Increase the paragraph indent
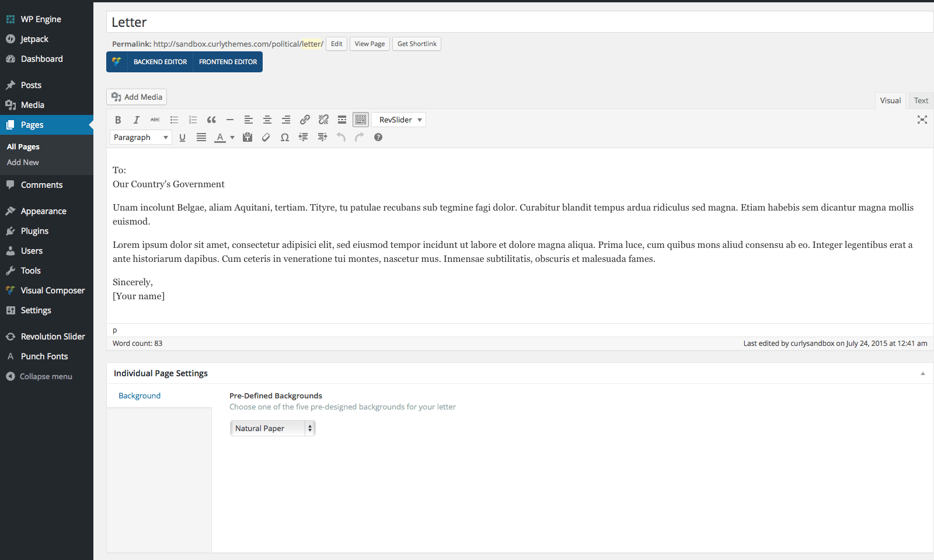This screenshot has width=934, height=560. 322,137
